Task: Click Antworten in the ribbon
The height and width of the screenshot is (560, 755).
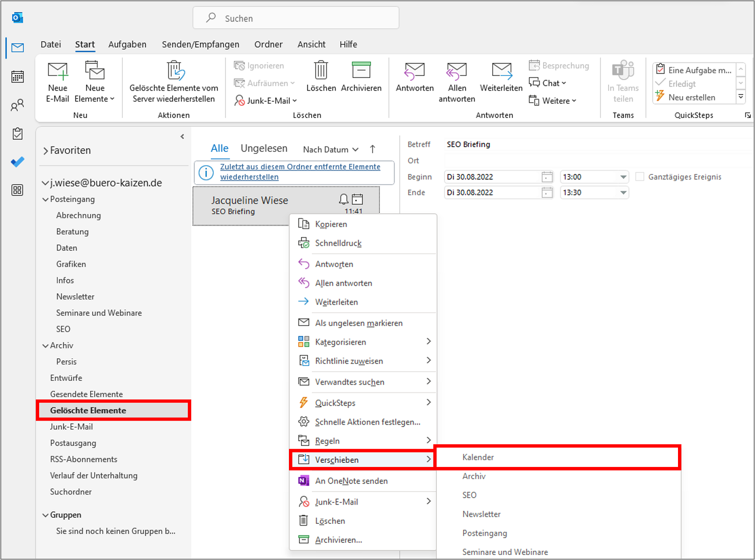Action: pyautogui.click(x=415, y=76)
